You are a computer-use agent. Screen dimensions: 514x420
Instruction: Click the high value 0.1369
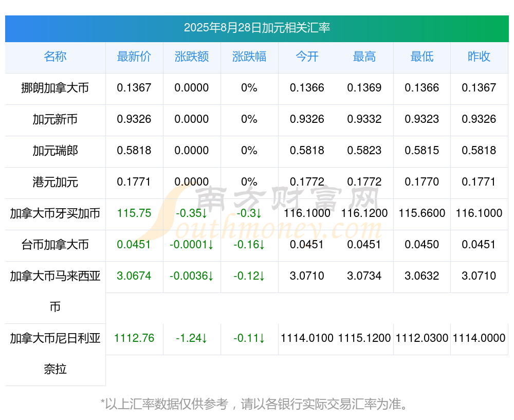364,87
